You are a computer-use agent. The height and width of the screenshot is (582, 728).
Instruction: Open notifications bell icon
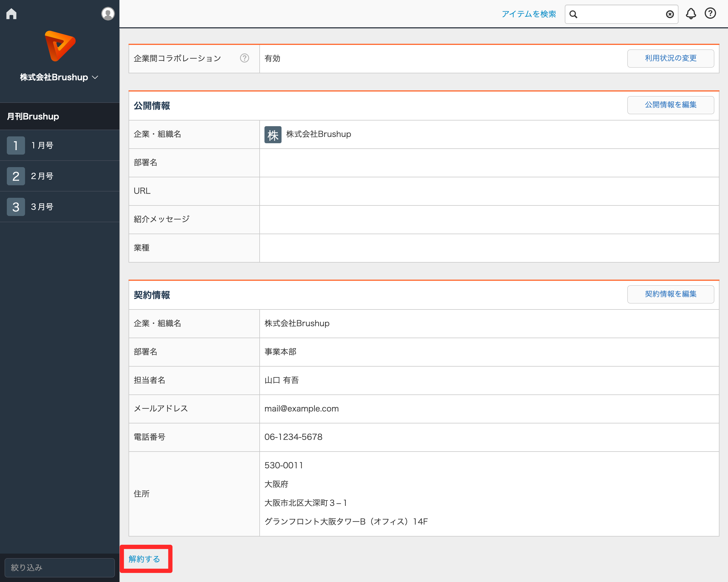(x=691, y=13)
